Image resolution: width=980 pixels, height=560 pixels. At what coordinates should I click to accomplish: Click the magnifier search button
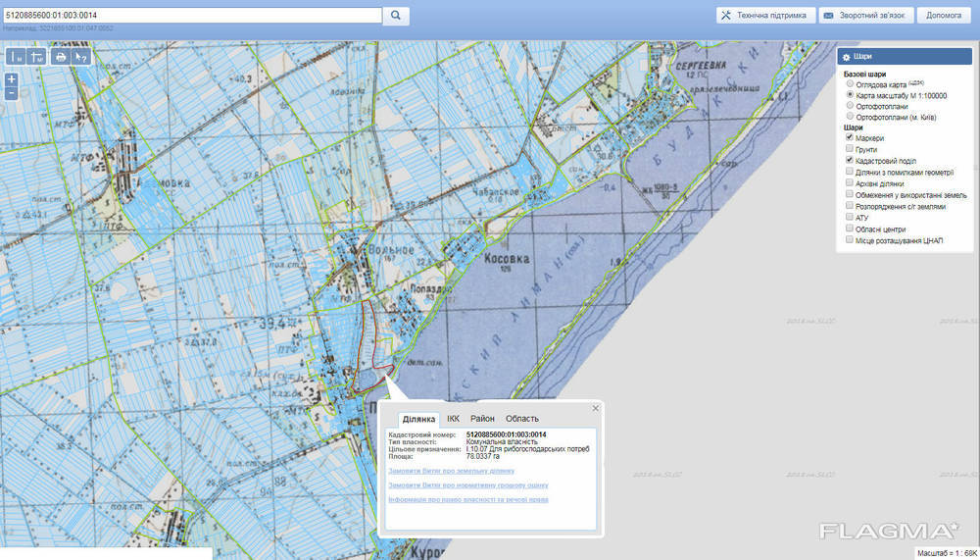pos(395,16)
